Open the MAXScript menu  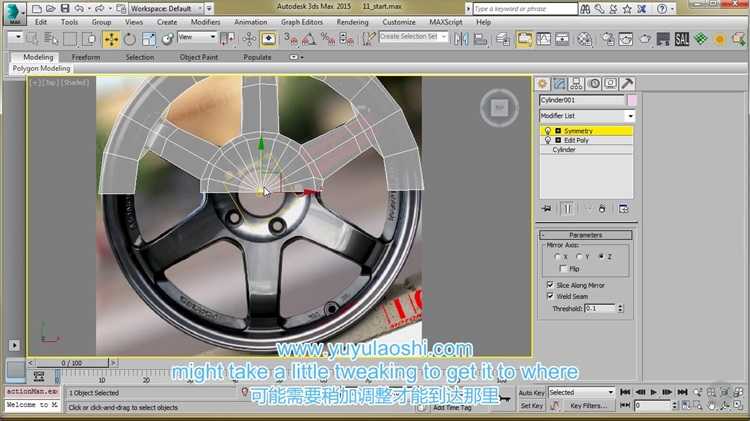[x=446, y=22]
